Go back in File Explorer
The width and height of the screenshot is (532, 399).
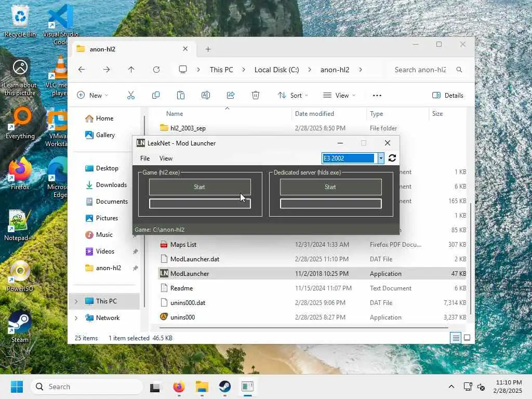[x=82, y=70]
